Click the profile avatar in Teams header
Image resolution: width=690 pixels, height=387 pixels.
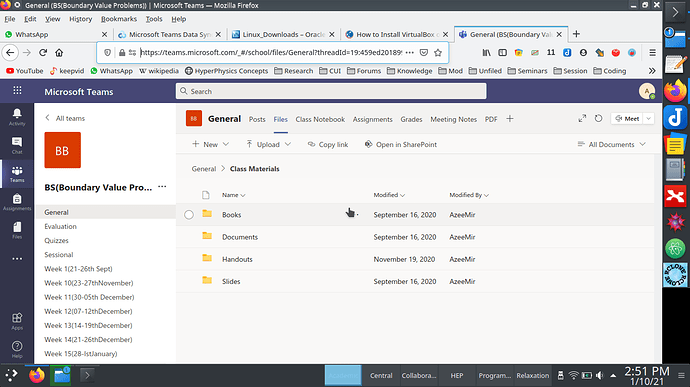click(646, 91)
